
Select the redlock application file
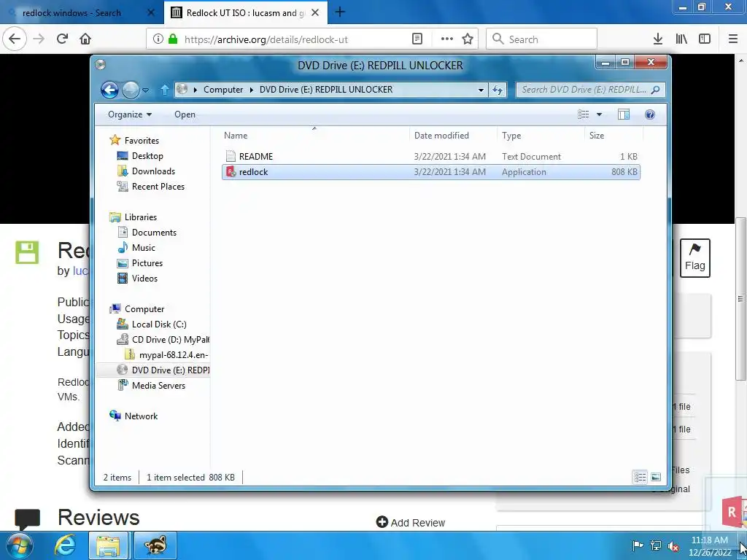point(430,172)
